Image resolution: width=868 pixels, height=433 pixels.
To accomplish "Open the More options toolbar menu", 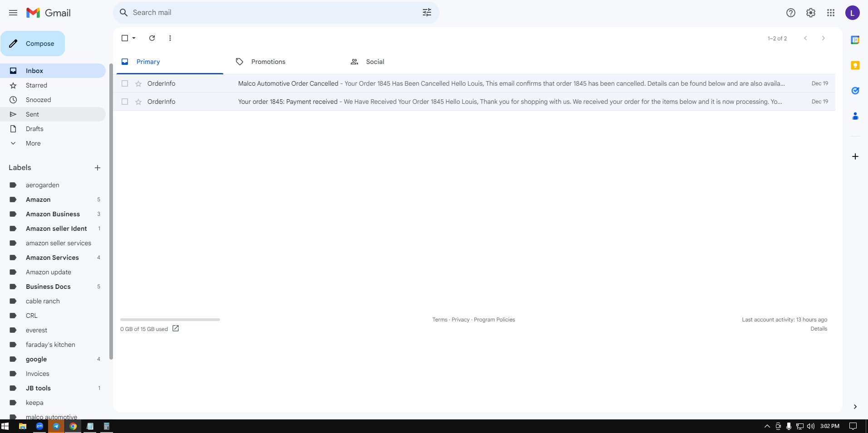I will [x=170, y=38].
